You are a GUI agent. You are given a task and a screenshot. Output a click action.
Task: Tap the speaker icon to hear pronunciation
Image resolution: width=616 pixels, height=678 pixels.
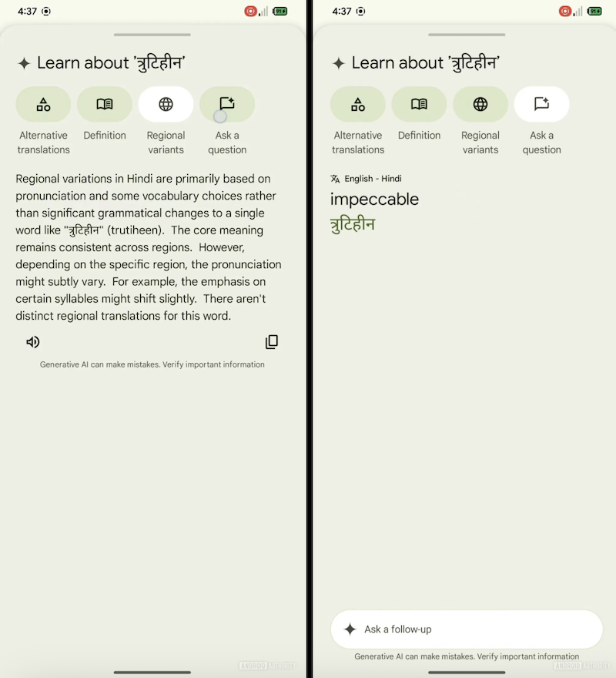click(x=32, y=342)
